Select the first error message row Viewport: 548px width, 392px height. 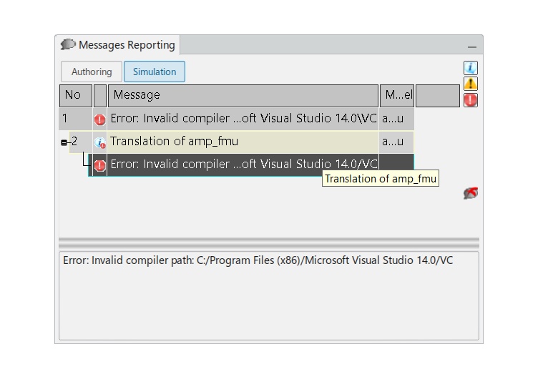click(x=243, y=119)
